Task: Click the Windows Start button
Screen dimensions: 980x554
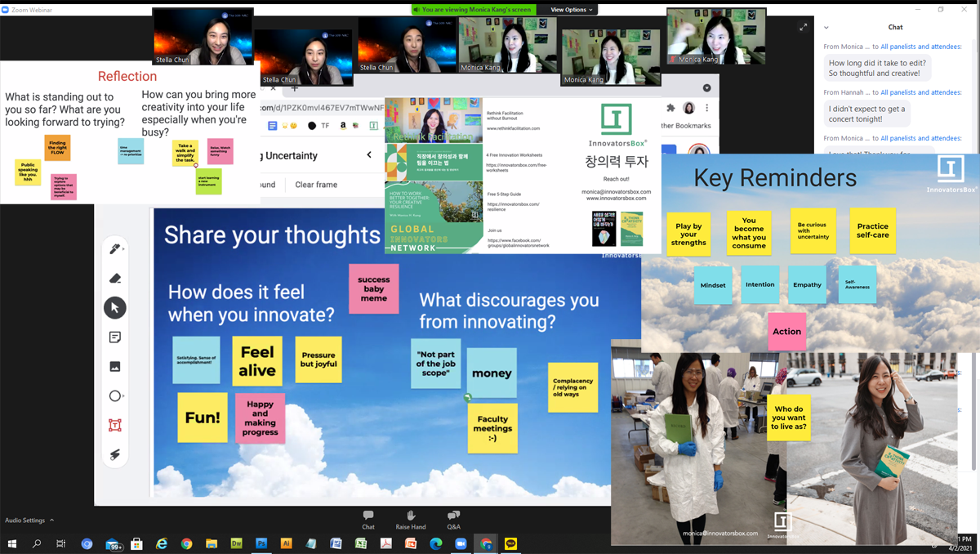Action: pyautogui.click(x=12, y=543)
